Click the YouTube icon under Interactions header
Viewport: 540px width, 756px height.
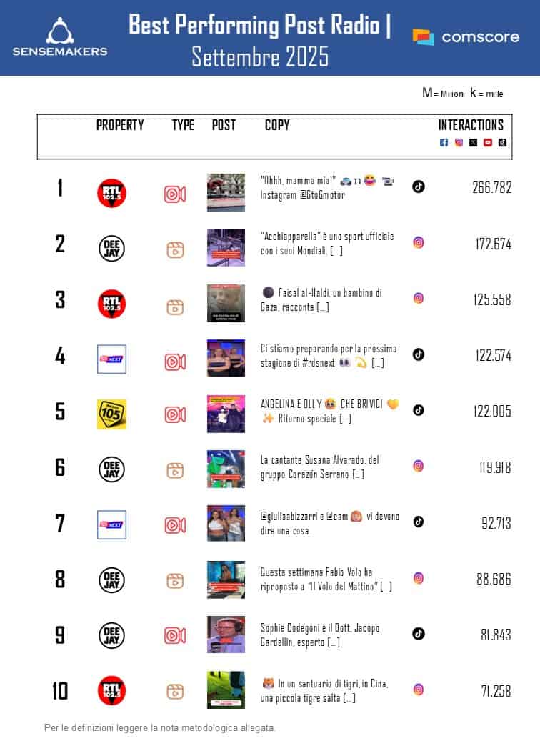(x=488, y=143)
